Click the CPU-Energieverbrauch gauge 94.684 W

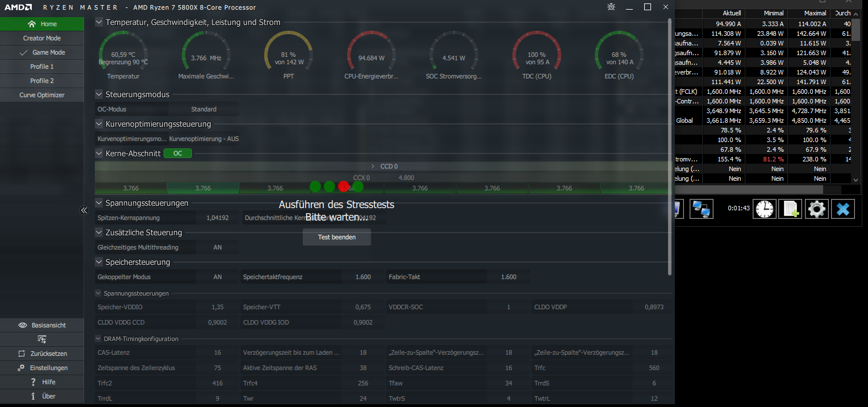coord(372,55)
